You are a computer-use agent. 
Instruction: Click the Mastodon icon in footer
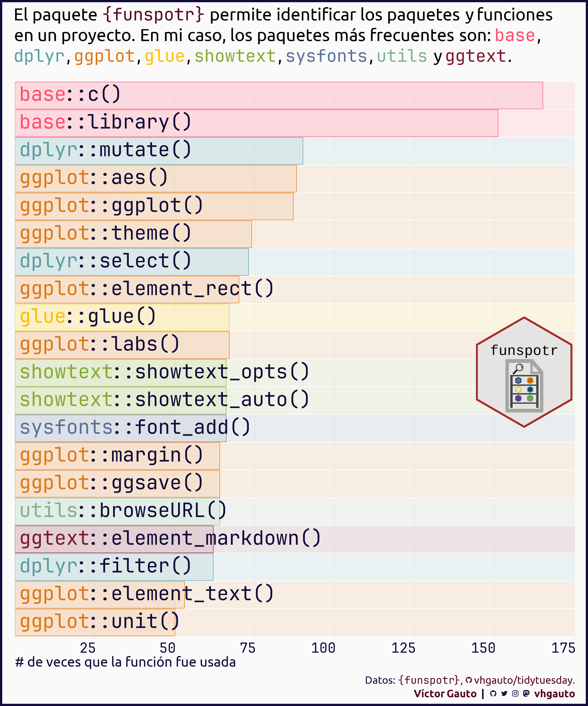tap(526, 694)
